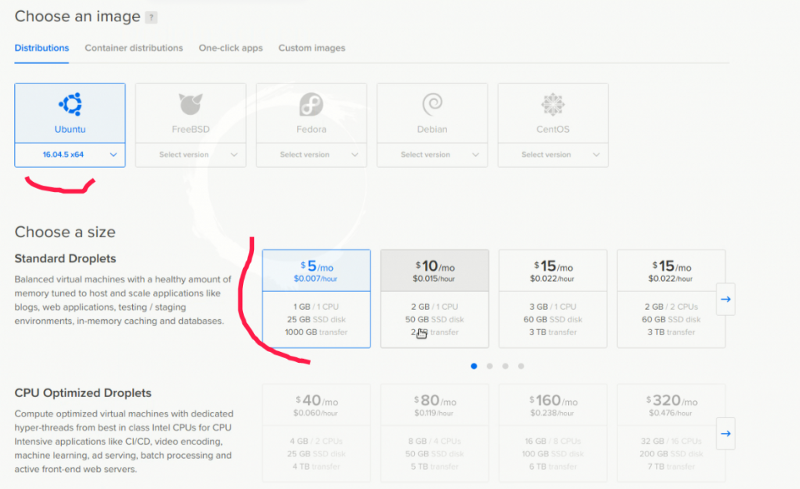This screenshot has width=800, height=489.
Task: Select the $160/mo CPU Optimized plan
Action: tap(553, 433)
